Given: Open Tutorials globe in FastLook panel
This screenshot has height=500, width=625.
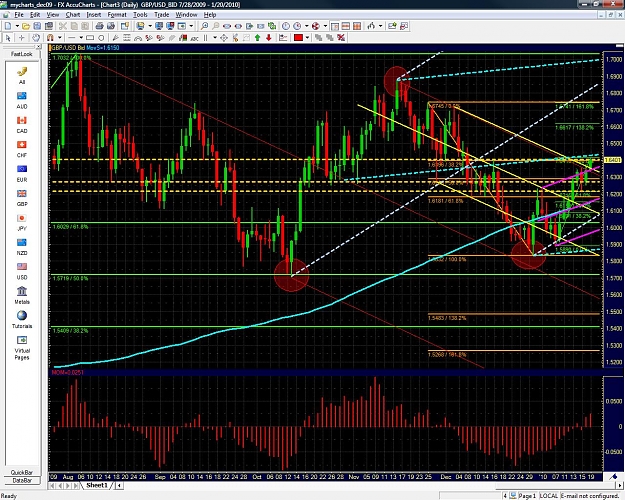Looking at the screenshot, I should pos(22,319).
